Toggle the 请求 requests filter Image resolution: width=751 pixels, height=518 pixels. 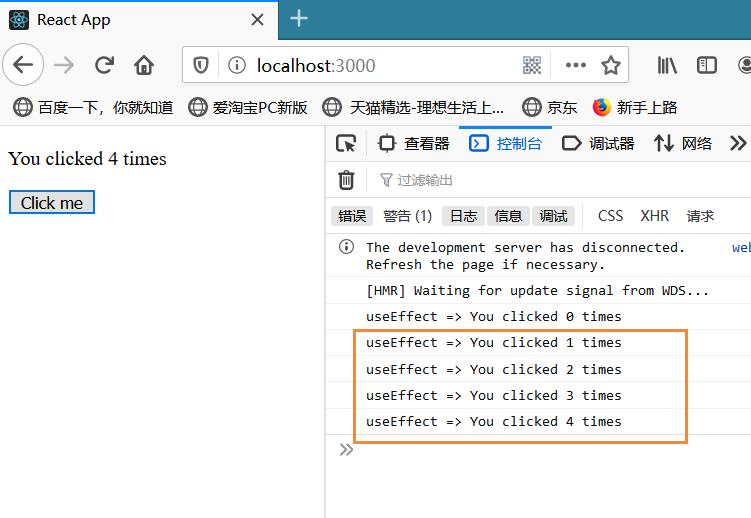(700, 216)
